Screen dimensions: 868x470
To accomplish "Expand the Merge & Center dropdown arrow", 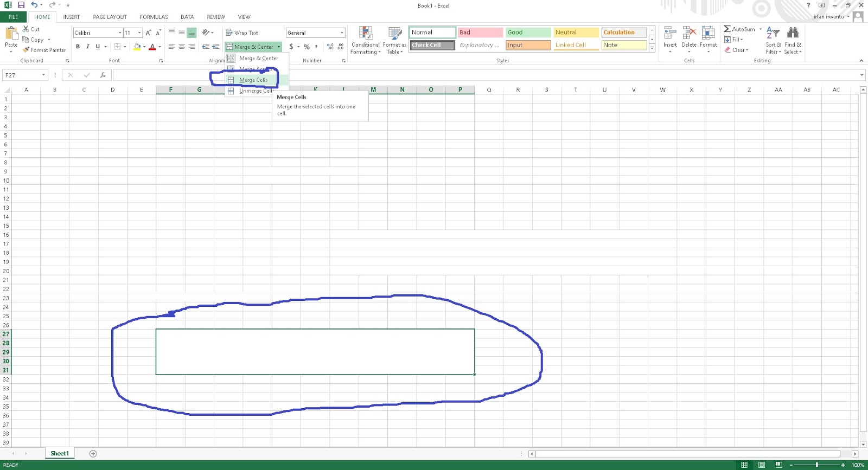I will point(279,47).
